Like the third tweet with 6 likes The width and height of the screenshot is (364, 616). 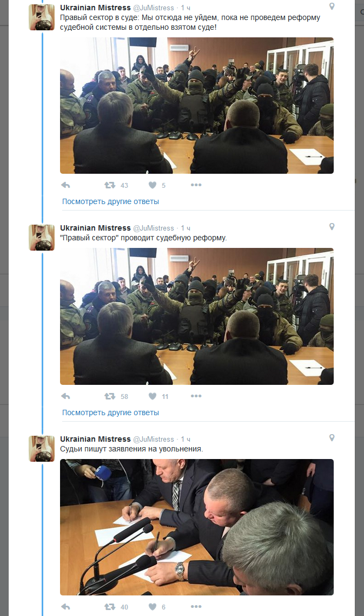(153, 607)
